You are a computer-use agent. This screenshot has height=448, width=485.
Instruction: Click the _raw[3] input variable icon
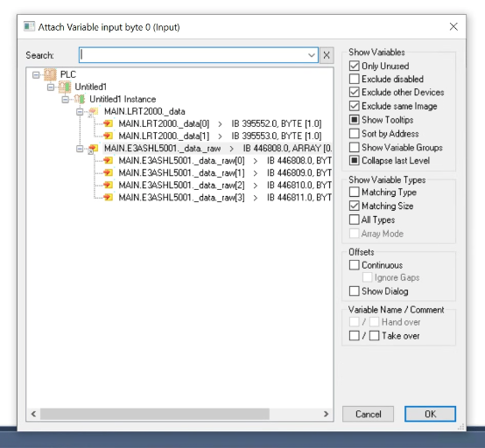tap(108, 197)
